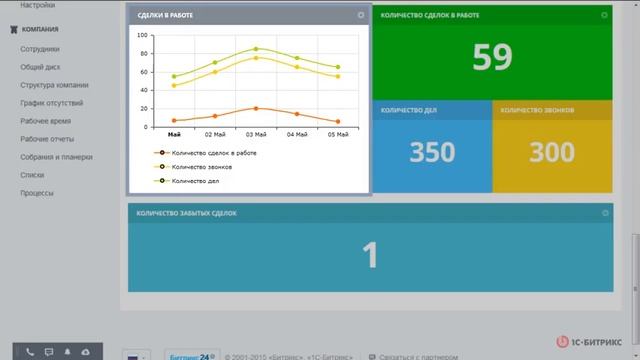Open settings gear of Количество забытых сделок widget

(x=605, y=213)
